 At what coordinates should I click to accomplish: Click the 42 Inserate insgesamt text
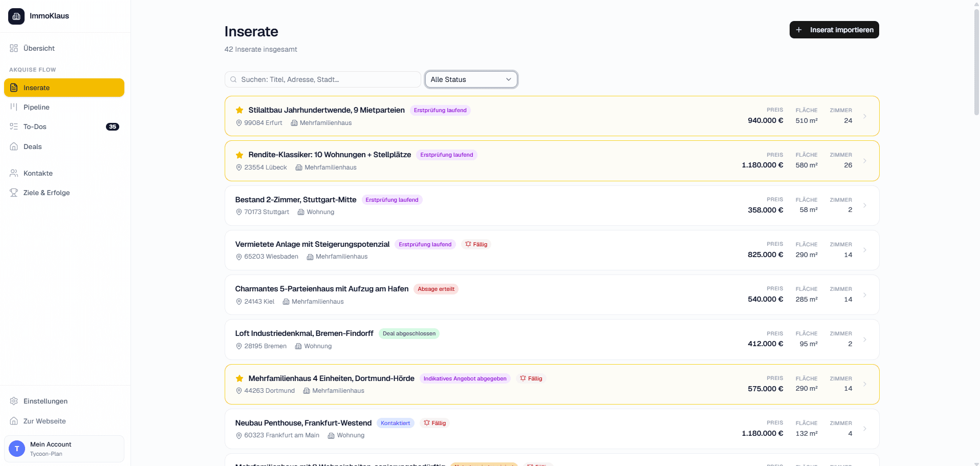260,49
